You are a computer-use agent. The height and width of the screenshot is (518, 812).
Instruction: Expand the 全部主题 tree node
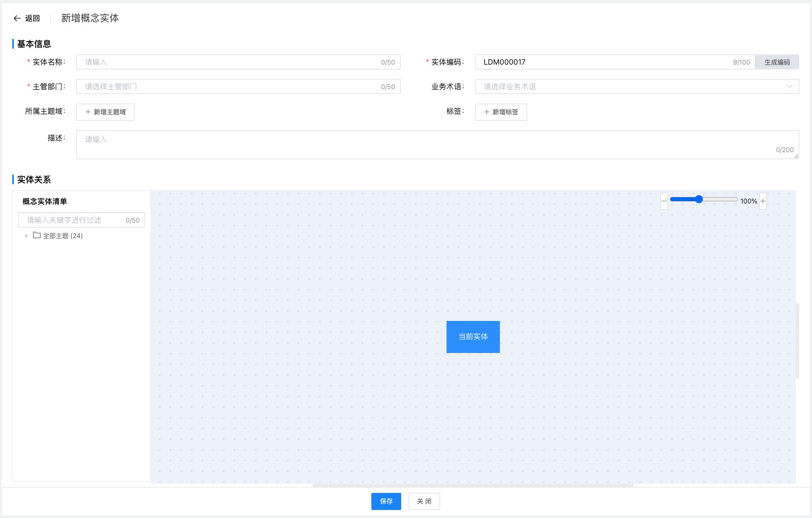[26, 236]
